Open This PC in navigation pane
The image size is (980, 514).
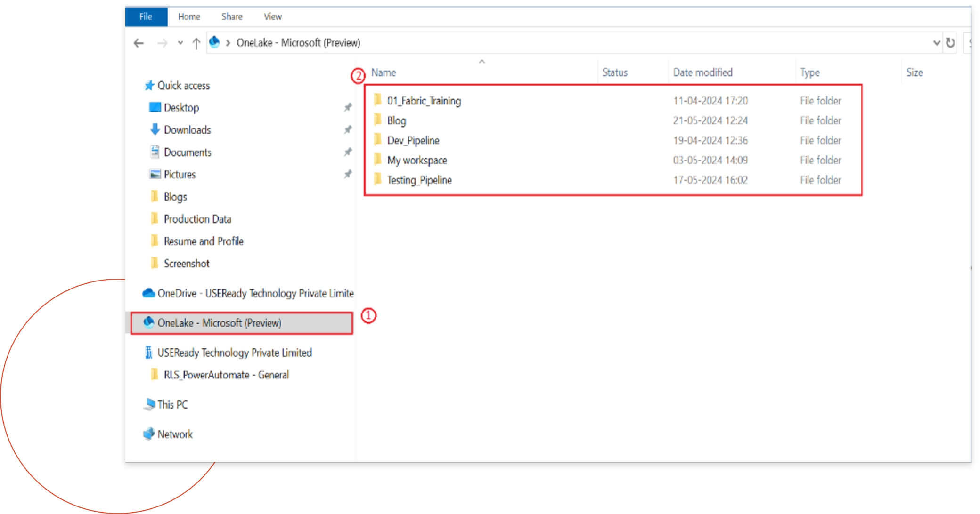(x=172, y=405)
